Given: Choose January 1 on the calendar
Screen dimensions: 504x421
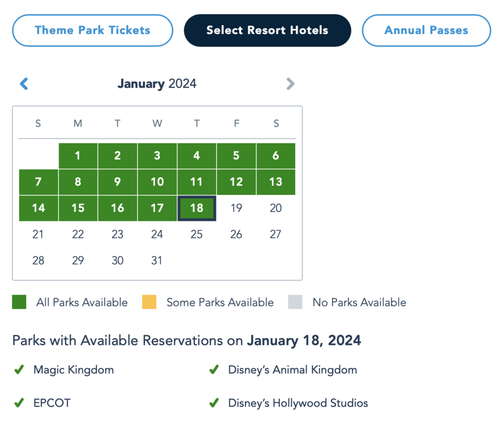Looking at the screenshot, I should click(78, 156).
